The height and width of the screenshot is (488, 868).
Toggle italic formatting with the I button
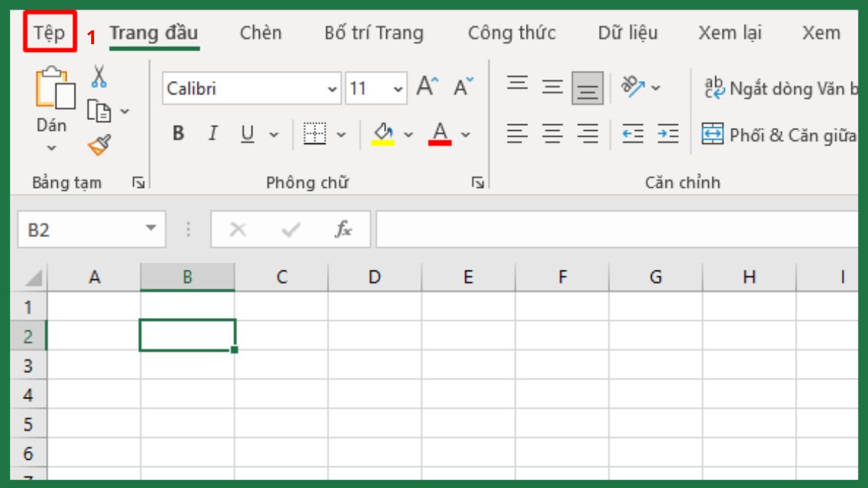point(213,134)
